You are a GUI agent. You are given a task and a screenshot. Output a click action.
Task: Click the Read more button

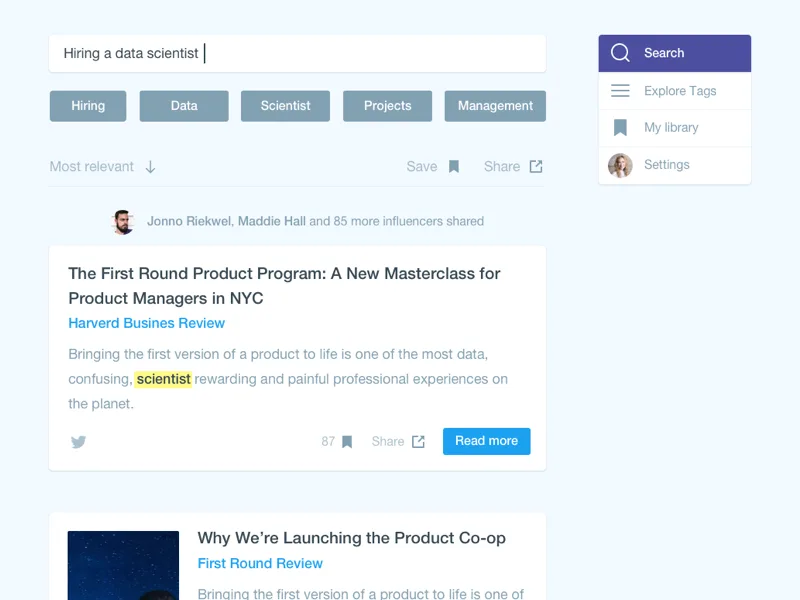(486, 441)
